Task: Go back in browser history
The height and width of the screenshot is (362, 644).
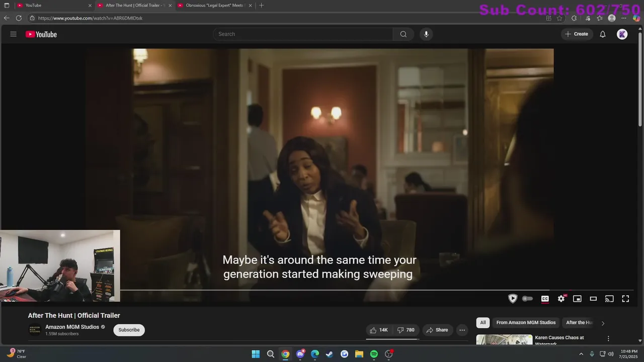Action: click(7, 18)
